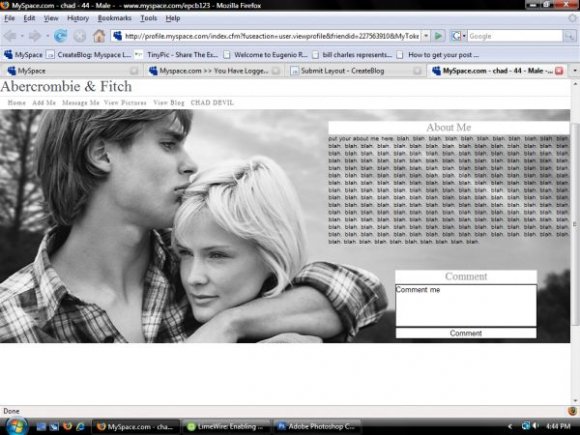
Task: Switch to MySpace.com taskbar button
Action: 135,426
